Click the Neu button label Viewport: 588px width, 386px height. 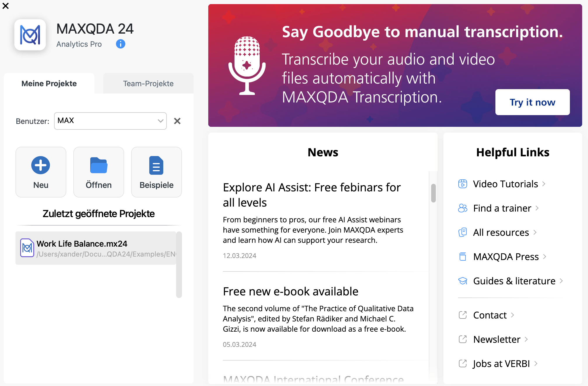click(41, 185)
